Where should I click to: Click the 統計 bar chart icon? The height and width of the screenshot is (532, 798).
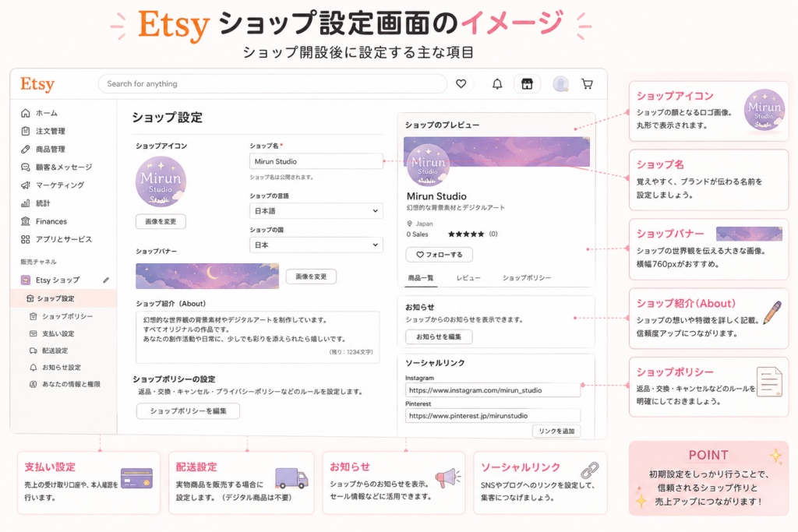26,203
